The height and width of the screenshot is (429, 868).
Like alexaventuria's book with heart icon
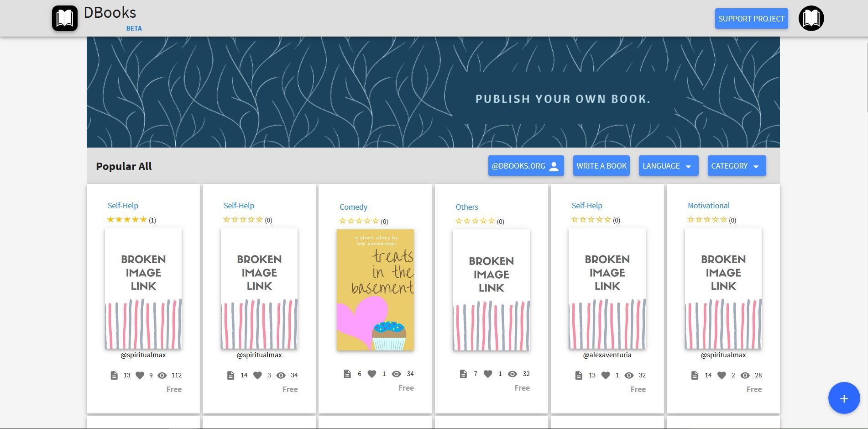click(606, 375)
